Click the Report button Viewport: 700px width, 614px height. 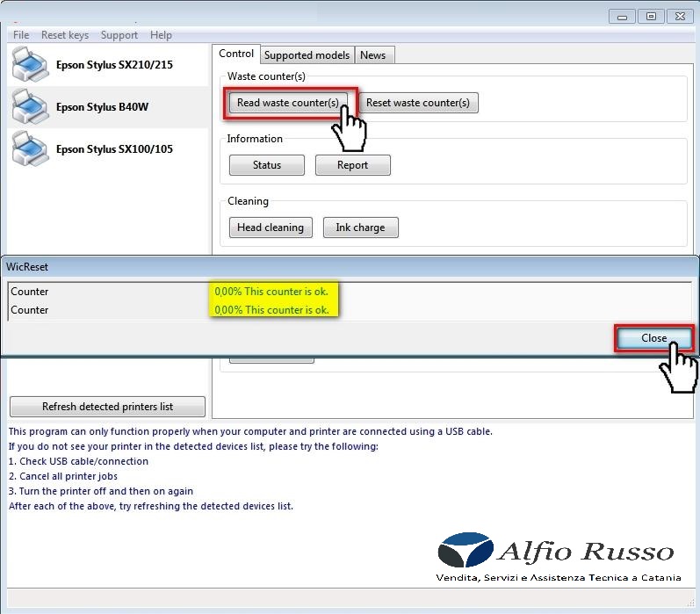coord(353,165)
